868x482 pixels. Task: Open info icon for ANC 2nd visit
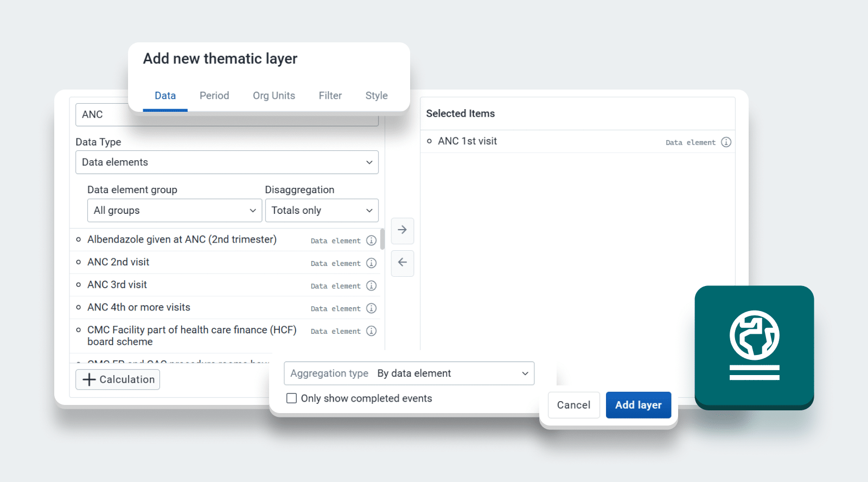point(371,263)
